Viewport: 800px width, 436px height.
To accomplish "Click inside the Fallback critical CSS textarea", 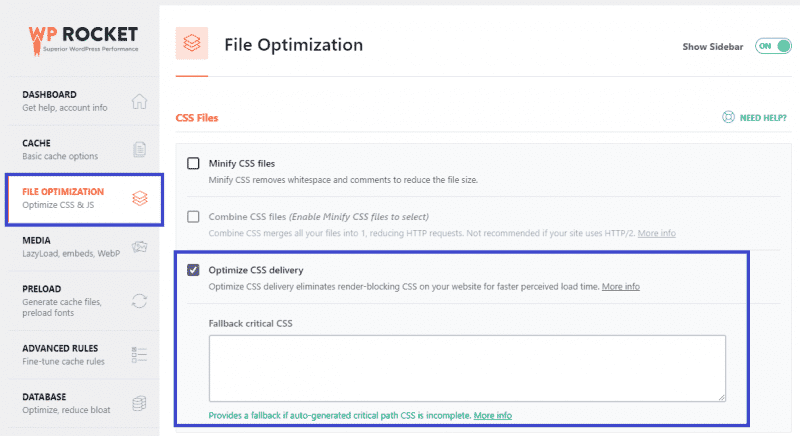I will click(467, 368).
